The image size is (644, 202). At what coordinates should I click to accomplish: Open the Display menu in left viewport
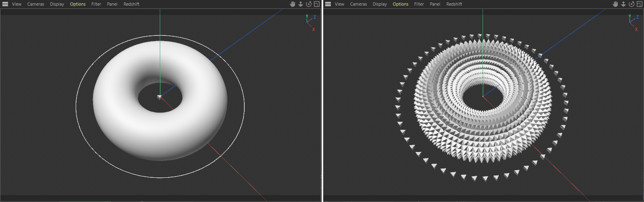click(57, 4)
